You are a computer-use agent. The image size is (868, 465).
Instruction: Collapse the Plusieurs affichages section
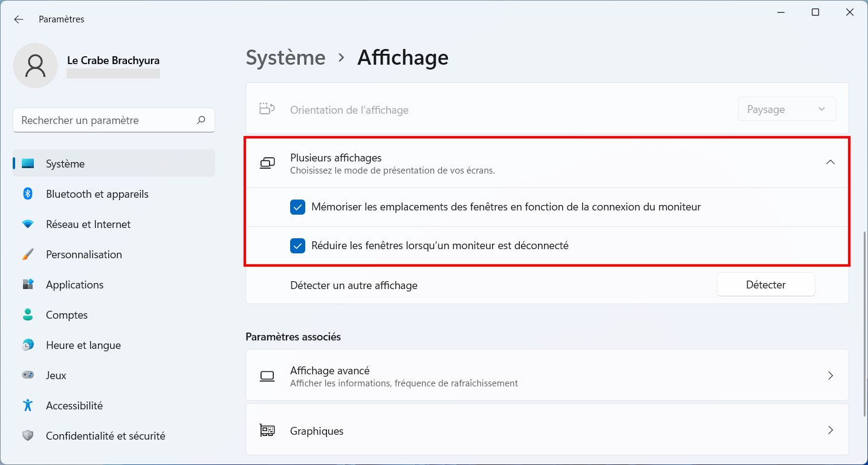tap(831, 162)
